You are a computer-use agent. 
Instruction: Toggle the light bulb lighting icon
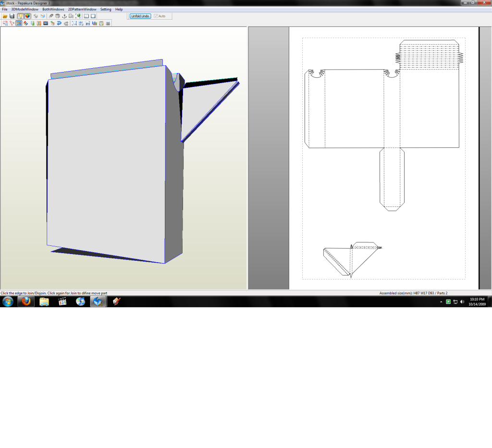coord(21,16)
